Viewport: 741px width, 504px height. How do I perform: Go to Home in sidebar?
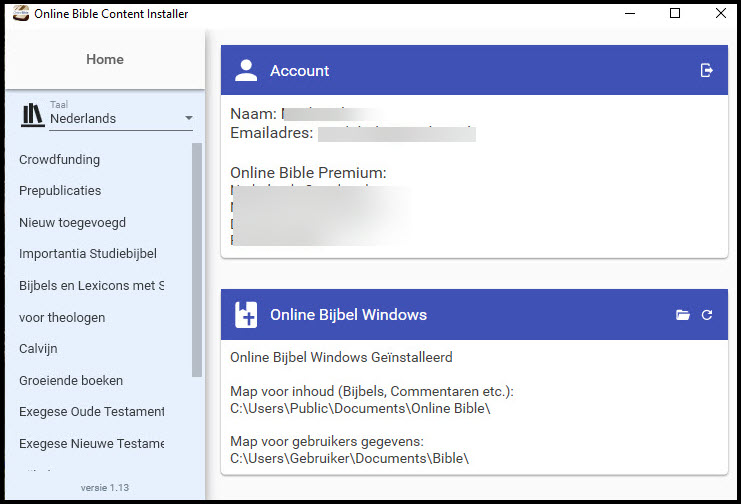click(x=105, y=59)
